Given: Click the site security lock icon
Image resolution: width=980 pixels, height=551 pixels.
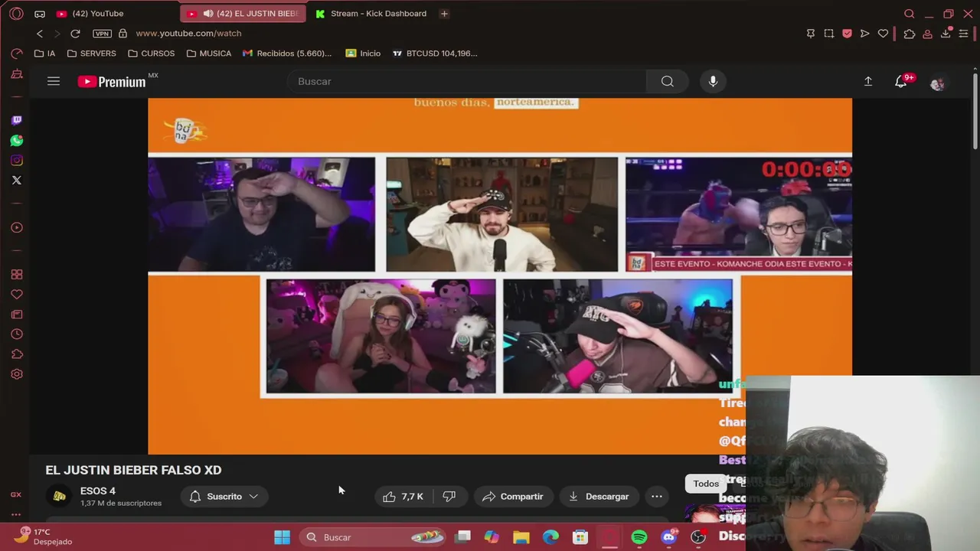Looking at the screenshot, I should tap(122, 34).
